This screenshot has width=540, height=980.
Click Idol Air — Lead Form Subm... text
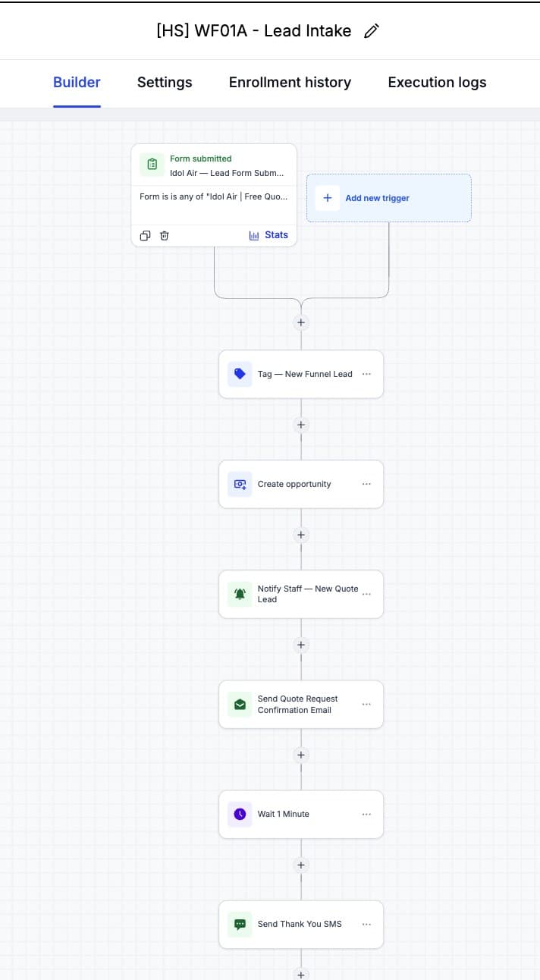pyautogui.click(x=228, y=173)
